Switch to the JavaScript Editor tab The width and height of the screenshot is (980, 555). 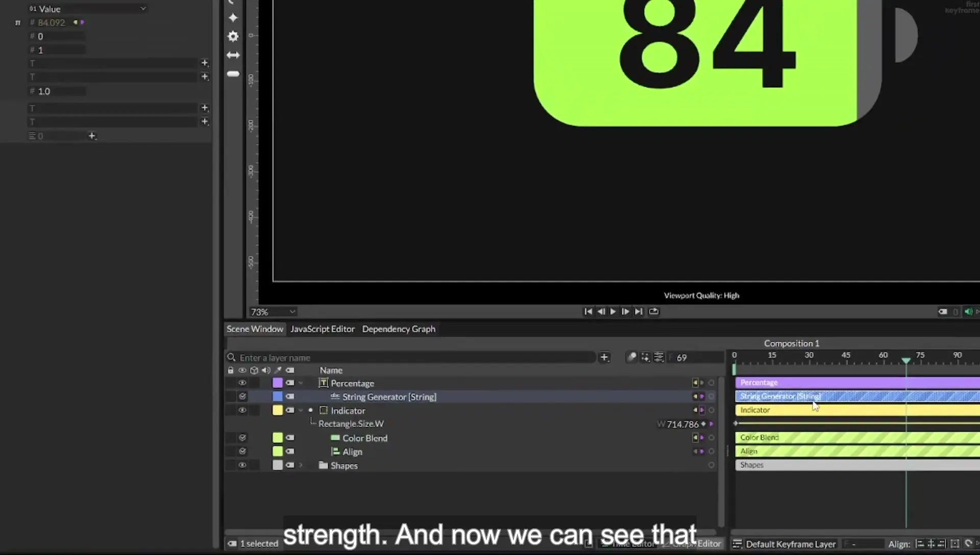pyautogui.click(x=323, y=329)
